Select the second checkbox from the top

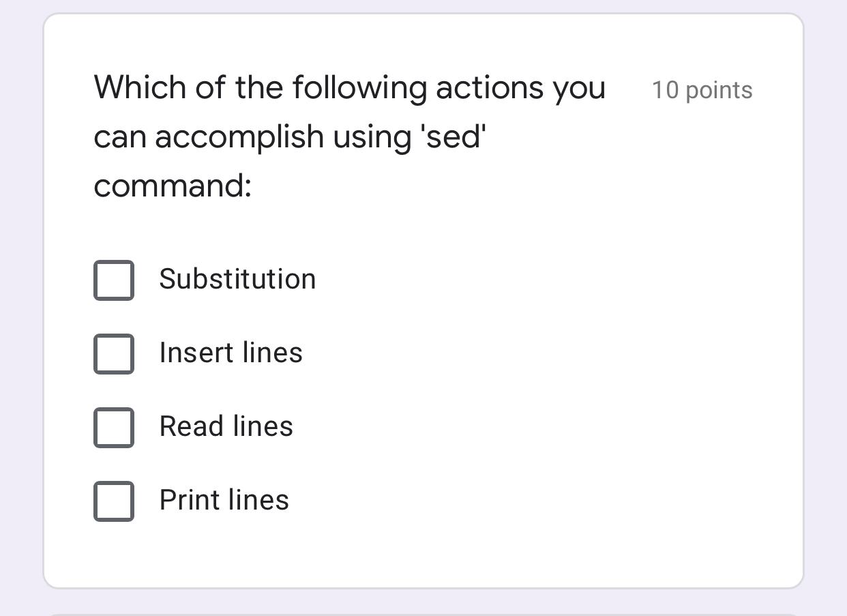pos(114,353)
